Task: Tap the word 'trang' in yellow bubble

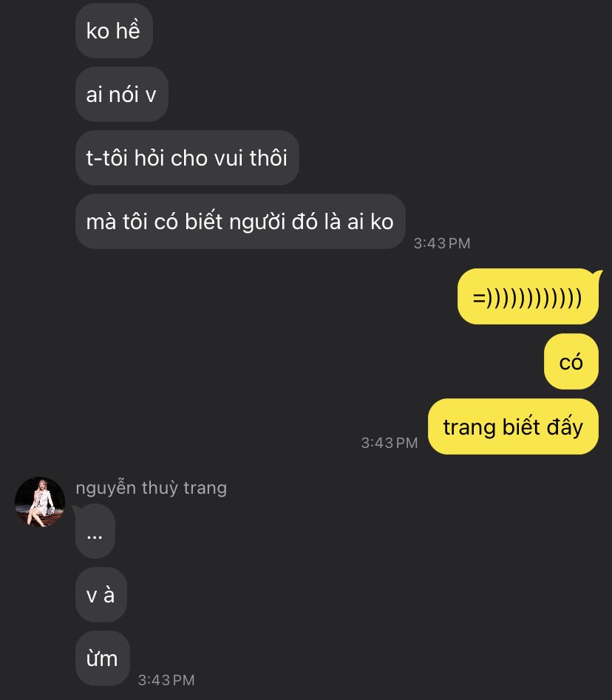Action: [469, 428]
